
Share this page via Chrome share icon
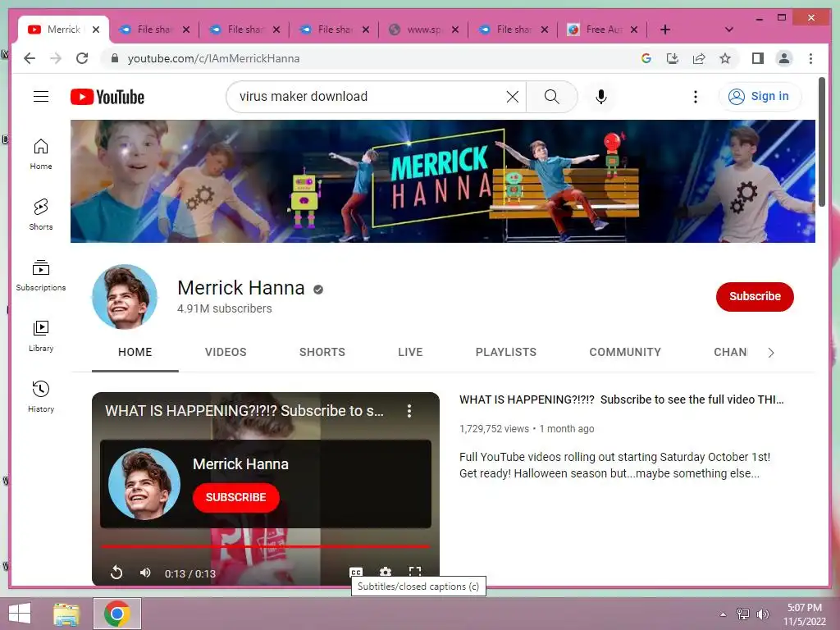pyautogui.click(x=699, y=58)
